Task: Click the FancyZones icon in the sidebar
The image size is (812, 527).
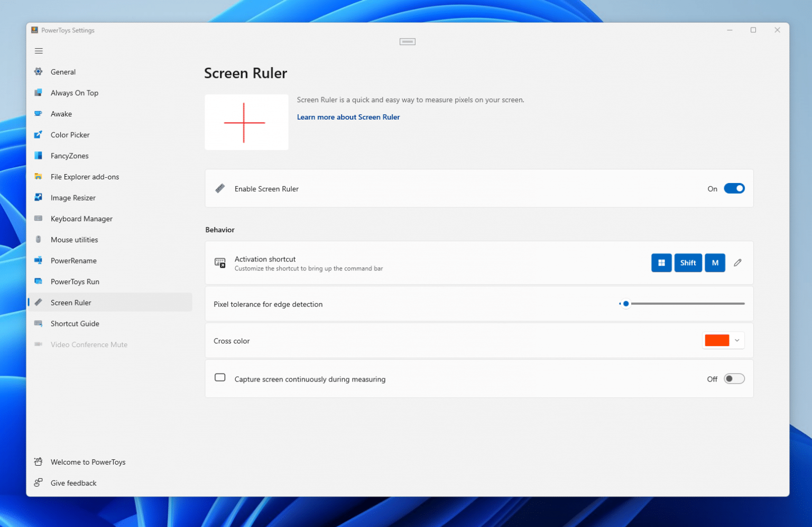Action: pos(39,156)
